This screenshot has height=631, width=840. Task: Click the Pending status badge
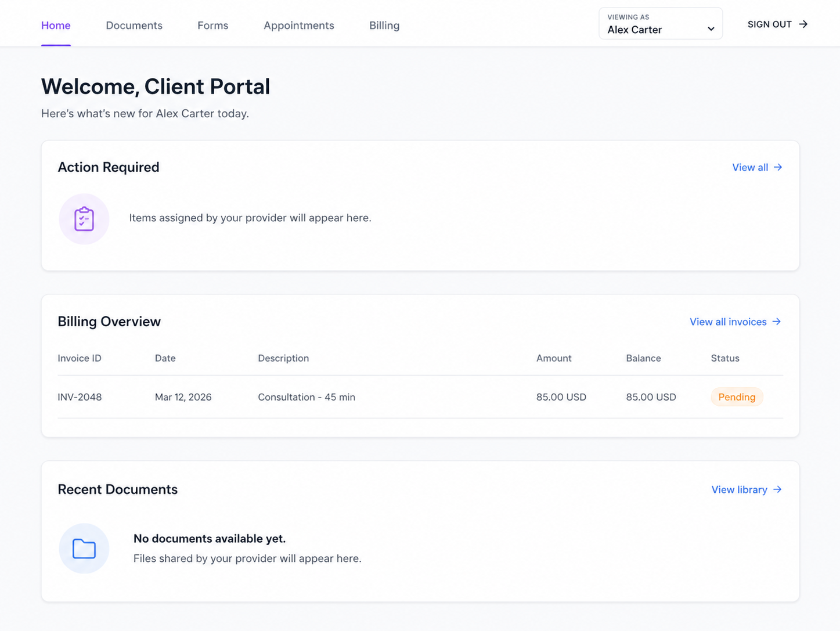(737, 397)
